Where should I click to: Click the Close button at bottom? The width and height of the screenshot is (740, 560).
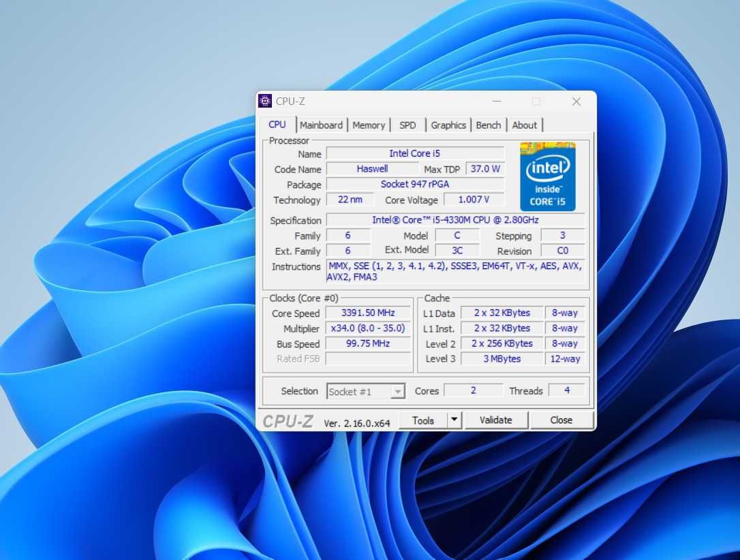(561, 420)
